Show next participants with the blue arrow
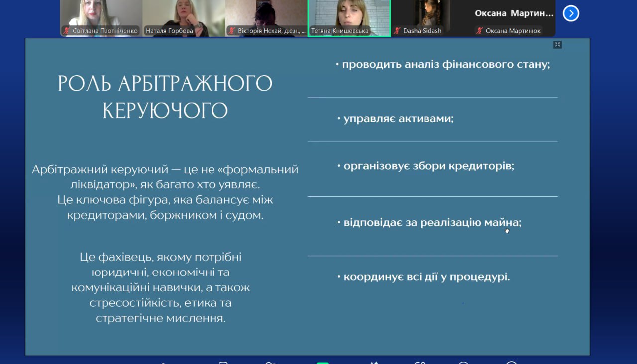 coord(571,13)
